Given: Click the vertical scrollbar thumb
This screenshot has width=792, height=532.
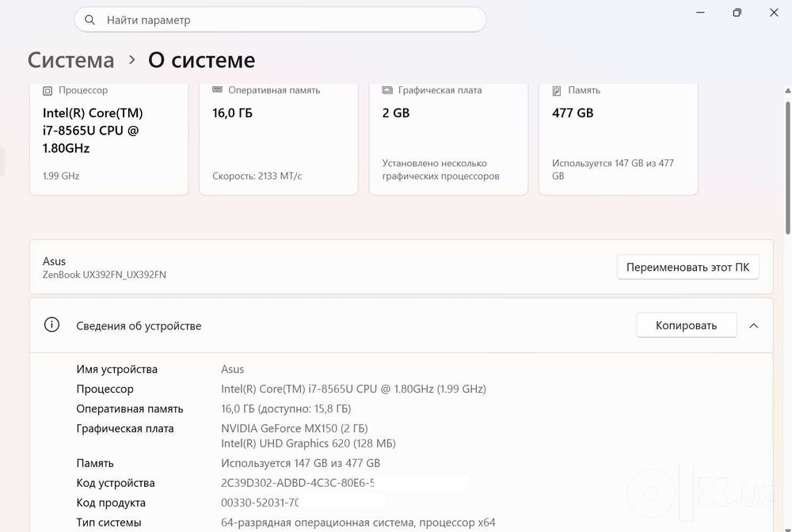Looking at the screenshot, I should pyautogui.click(x=787, y=168).
